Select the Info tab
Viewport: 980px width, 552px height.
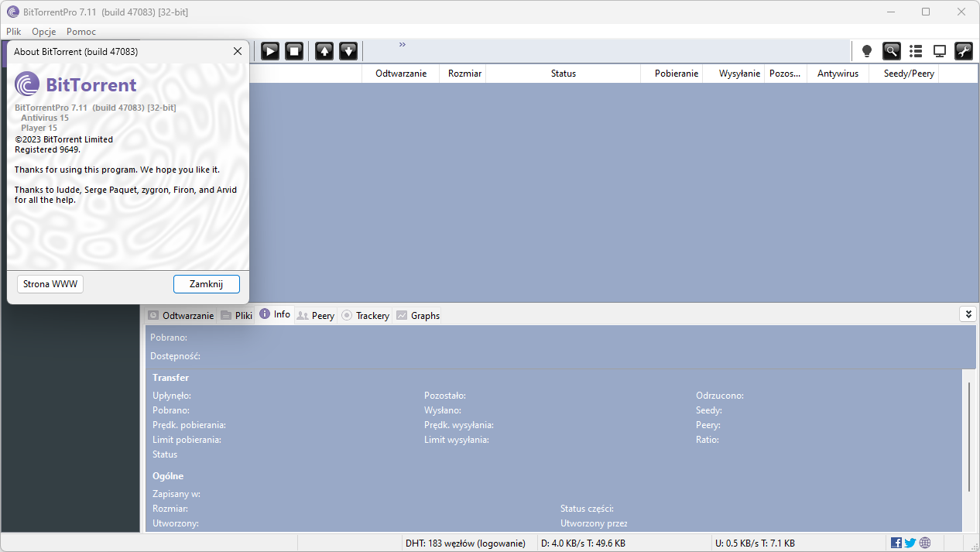(x=275, y=314)
